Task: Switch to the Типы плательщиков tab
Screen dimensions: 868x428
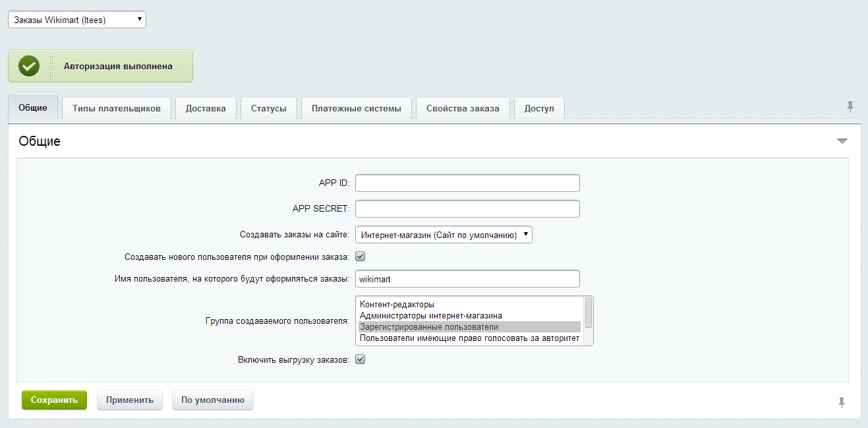Action: coord(116,107)
